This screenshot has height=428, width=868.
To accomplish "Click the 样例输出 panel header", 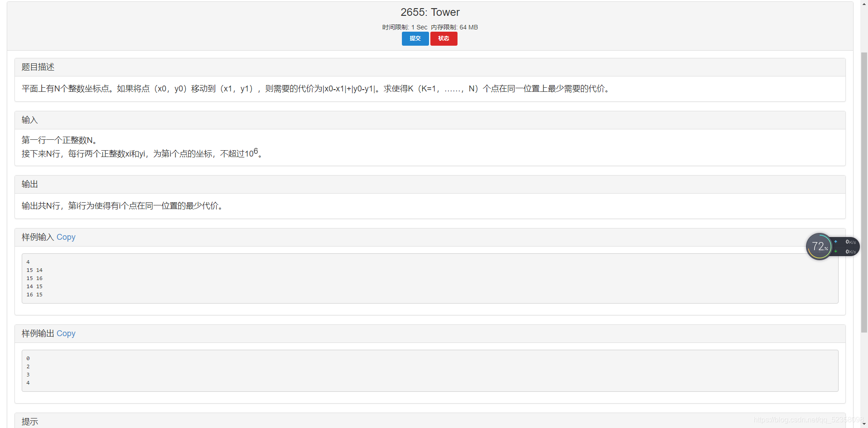I will 38,333.
